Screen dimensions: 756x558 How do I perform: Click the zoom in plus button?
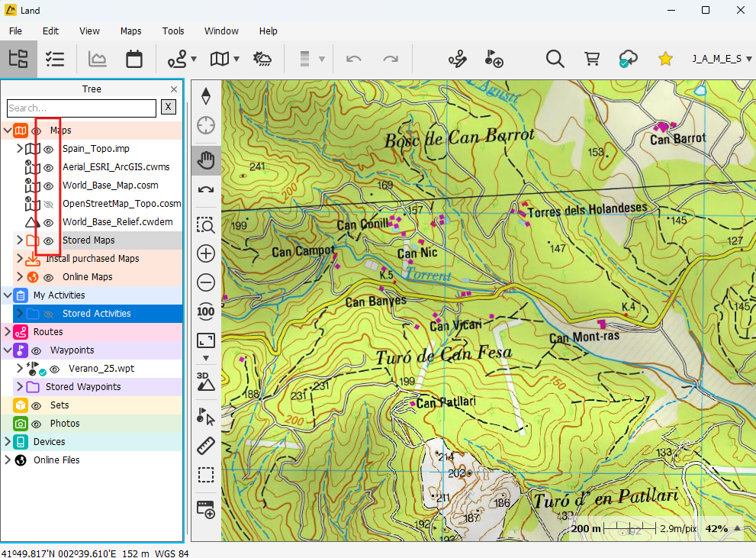(x=206, y=253)
